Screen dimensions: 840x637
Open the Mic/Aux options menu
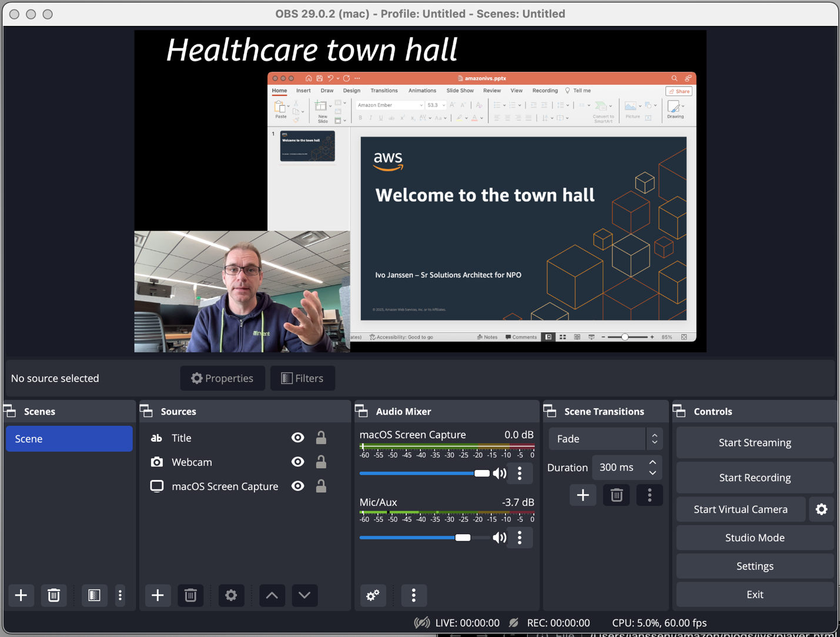coord(520,537)
